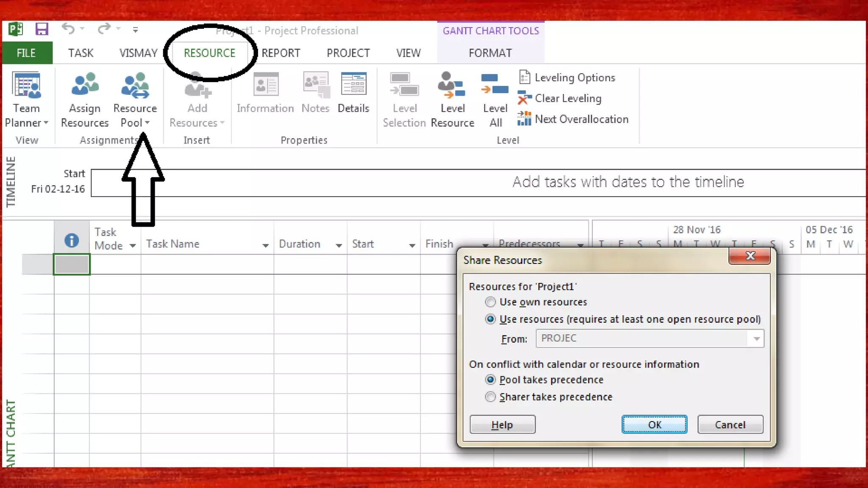Open Duration column dropdown arrow
The height and width of the screenshot is (488, 868).
[x=339, y=245]
